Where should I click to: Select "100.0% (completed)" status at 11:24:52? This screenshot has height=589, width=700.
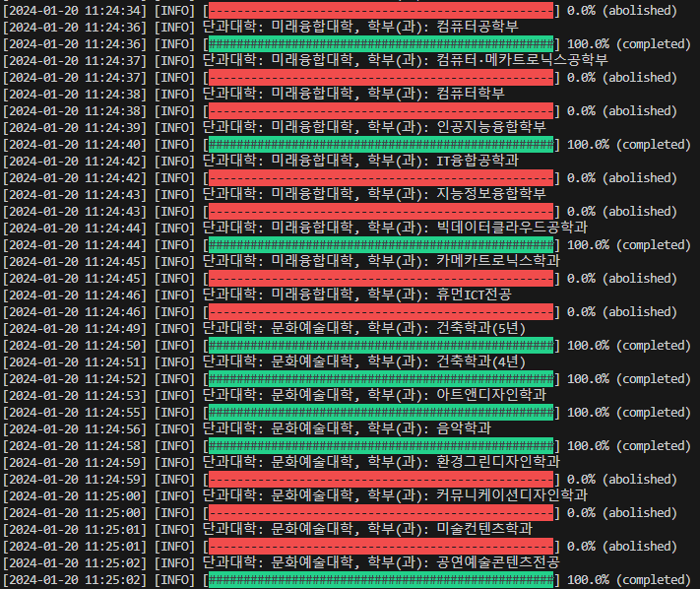628,378
